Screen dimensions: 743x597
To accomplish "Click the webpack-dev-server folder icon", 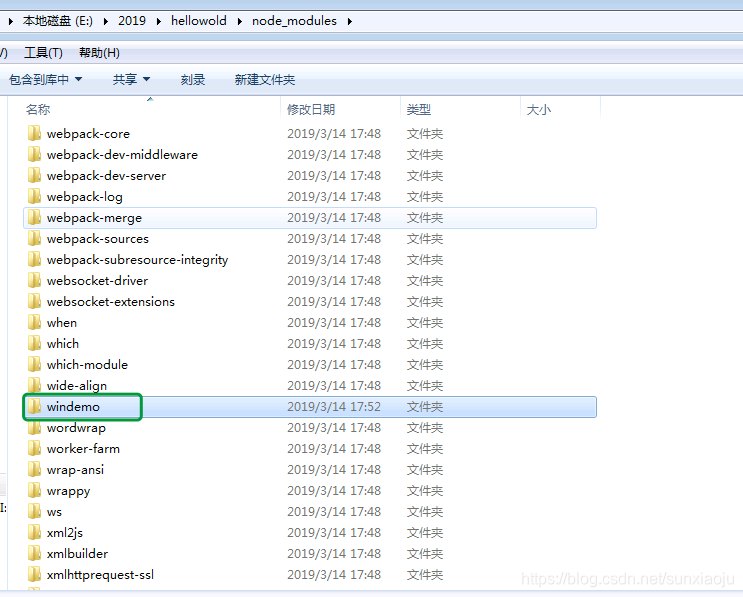I will (34, 176).
